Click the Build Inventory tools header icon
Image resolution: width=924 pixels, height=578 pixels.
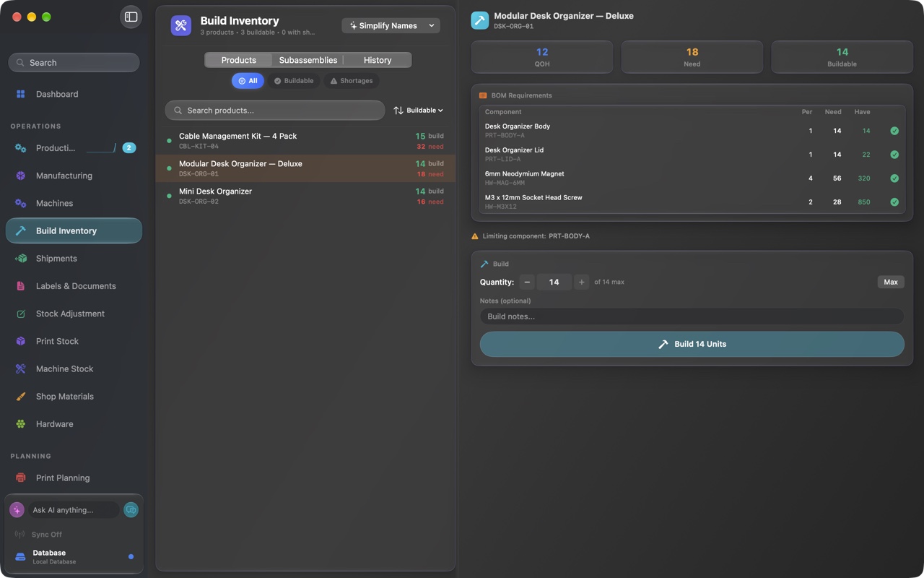(181, 25)
